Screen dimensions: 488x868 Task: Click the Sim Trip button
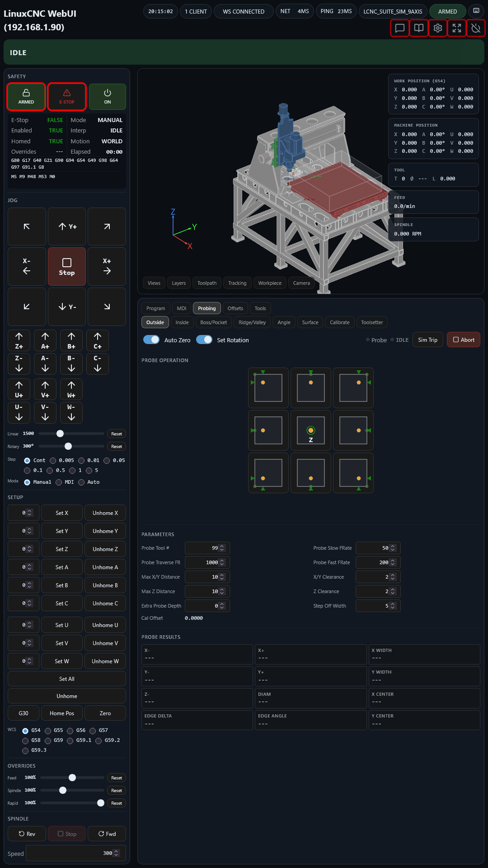pyautogui.click(x=427, y=340)
